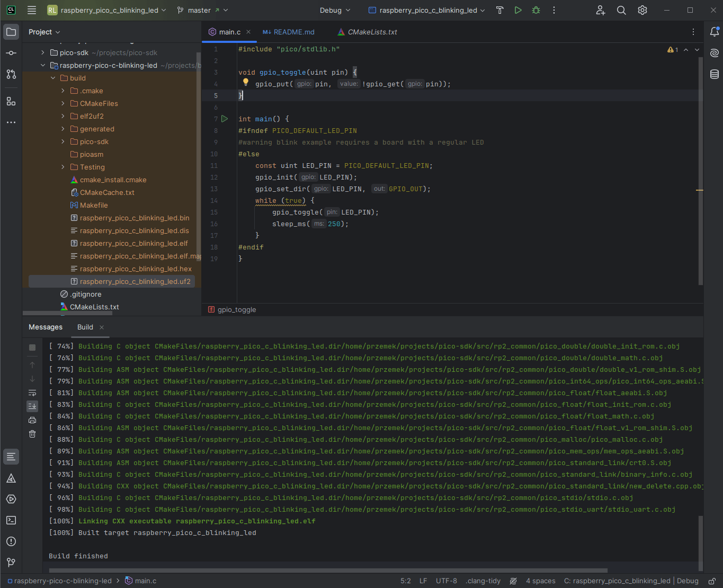Switch to the CMakeLists.txt editor tab
Viewport: 723px width, 588px height.
367,32
